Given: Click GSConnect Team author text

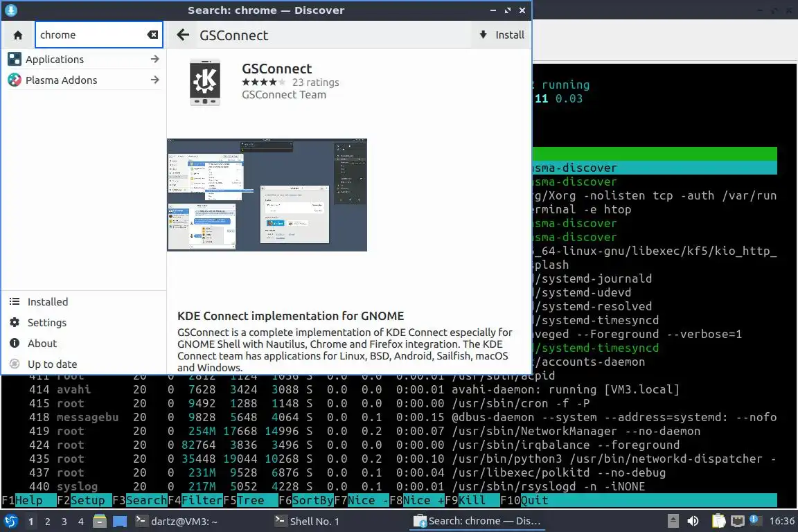Looking at the screenshot, I should [x=284, y=95].
